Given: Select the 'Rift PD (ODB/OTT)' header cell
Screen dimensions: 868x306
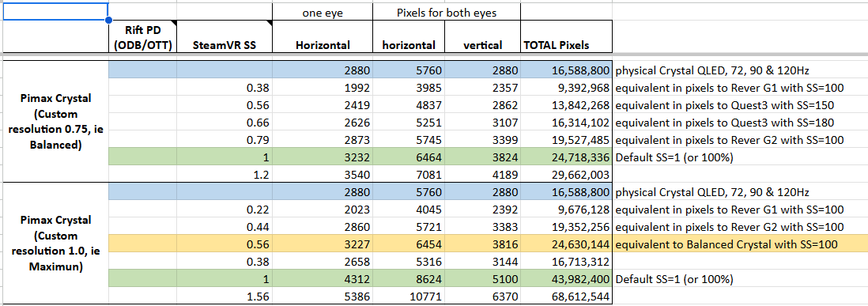Looking at the screenshot, I should [142, 37].
